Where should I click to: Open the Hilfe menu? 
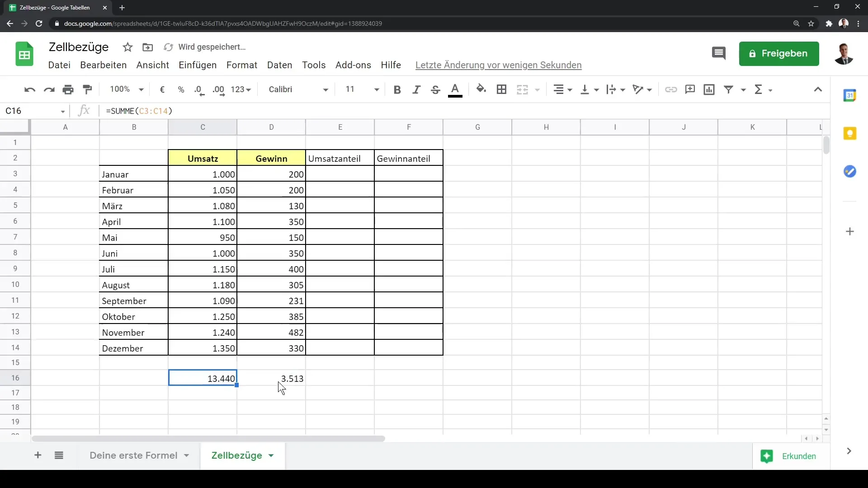click(x=391, y=65)
